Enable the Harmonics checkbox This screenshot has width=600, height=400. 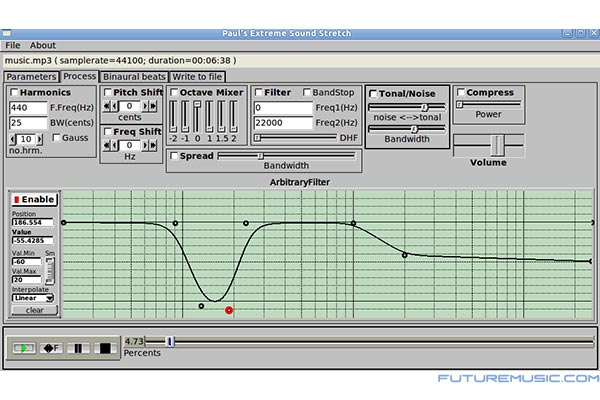pos(14,92)
